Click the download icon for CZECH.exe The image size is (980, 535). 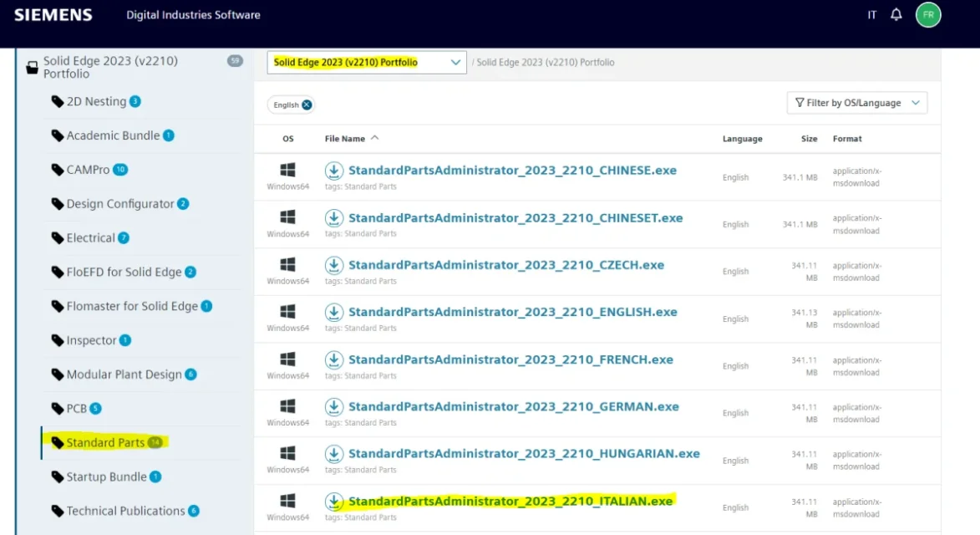click(333, 265)
